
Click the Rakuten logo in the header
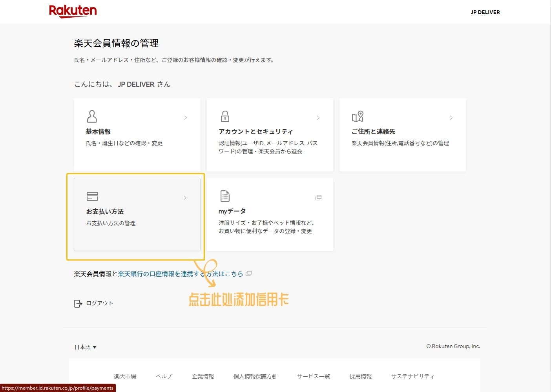pyautogui.click(x=73, y=11)
